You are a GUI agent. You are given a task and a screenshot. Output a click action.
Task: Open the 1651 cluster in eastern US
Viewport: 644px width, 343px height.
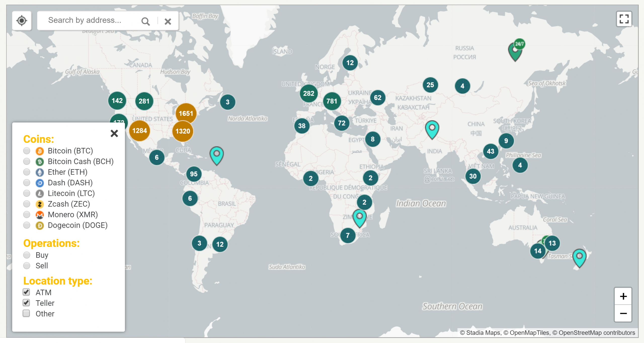pyautogui.click(x=186, y=113)
